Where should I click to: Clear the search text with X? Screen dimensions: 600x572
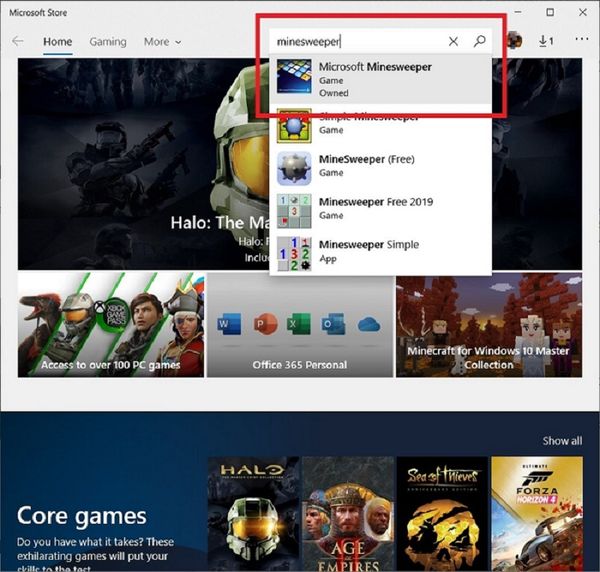[453, 41]
